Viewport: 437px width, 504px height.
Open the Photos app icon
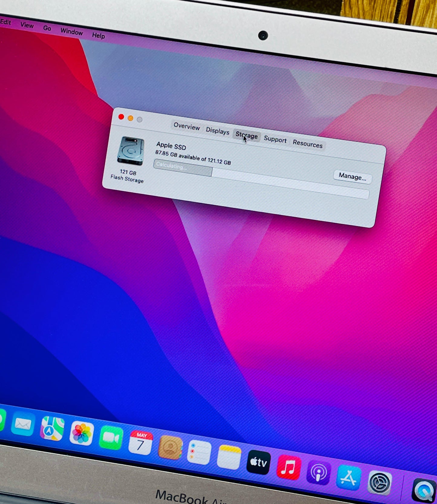point(81,433)
